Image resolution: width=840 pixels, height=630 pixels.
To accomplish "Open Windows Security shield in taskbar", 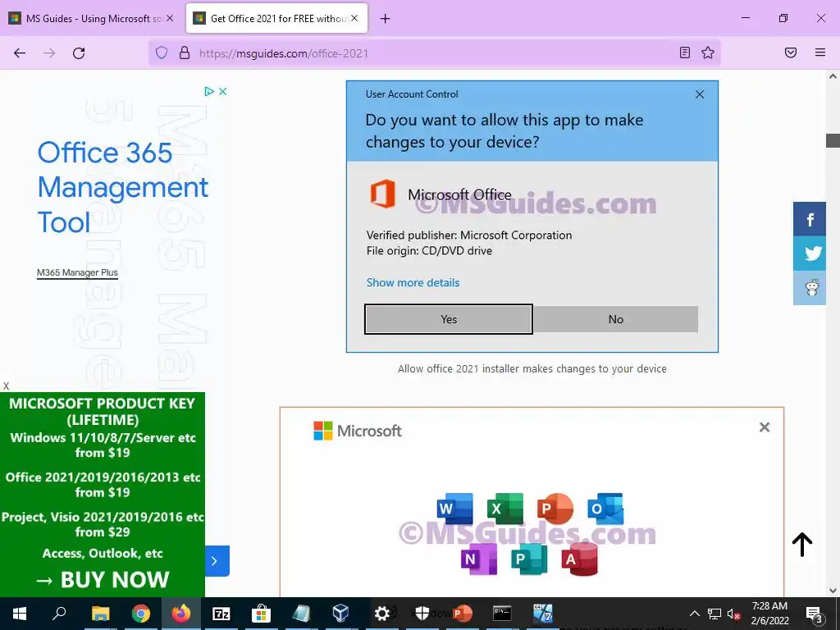I will (422, 614).
